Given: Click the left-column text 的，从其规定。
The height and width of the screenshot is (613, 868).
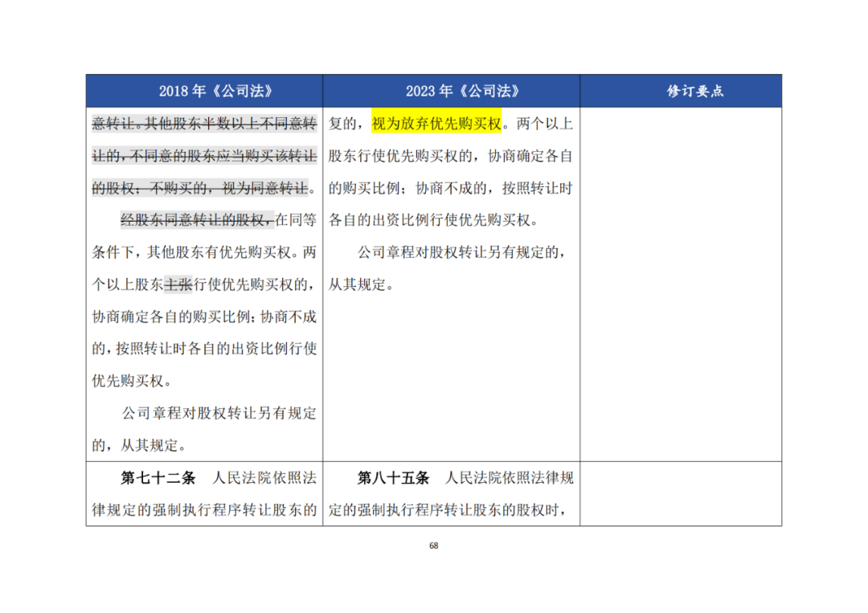Looking at the screenshot, I should click(x=139, y=445).
